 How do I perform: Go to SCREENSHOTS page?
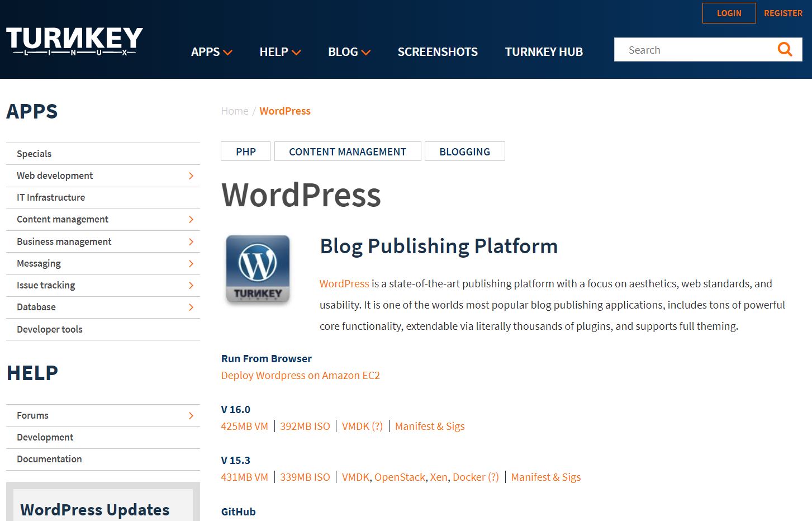click(x=438, y=52)
